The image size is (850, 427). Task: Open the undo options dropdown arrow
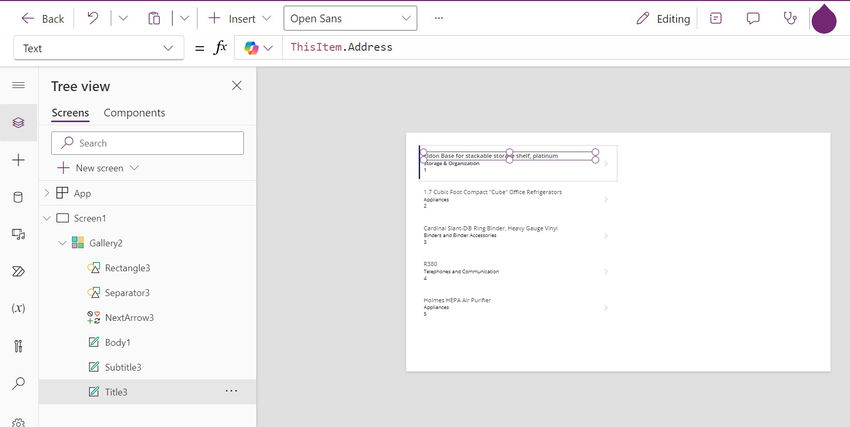pyautogui.click(x=123, y=18)
